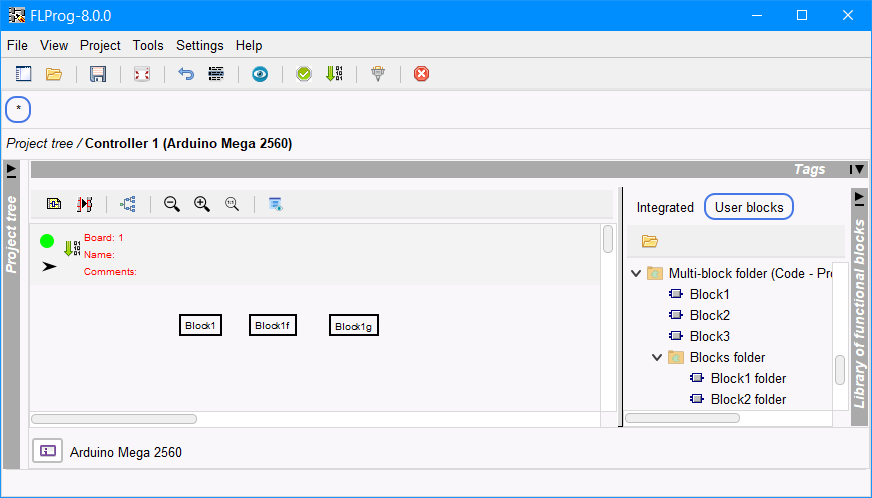872x498 pixels.
Task: Click the open project folder icon
Action: point(54,74)
